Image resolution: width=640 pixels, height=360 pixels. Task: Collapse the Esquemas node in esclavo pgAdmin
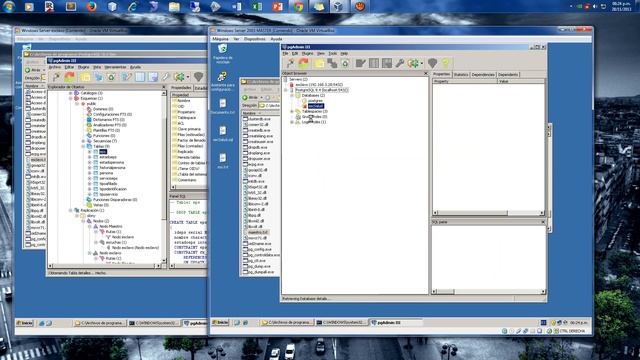point(71,98)
